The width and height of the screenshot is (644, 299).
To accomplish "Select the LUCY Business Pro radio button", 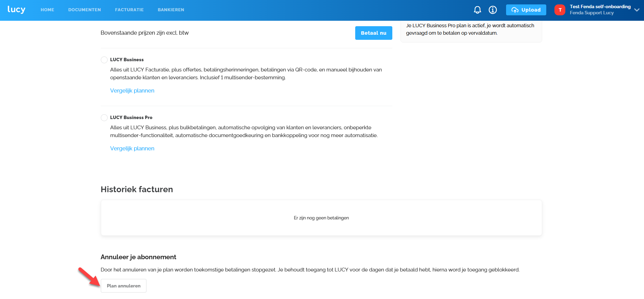I will click(x=104, y=118).
